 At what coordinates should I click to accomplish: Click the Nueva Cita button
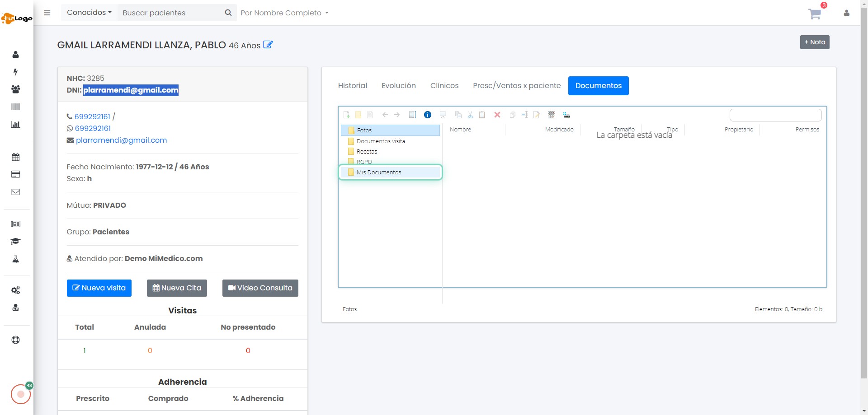click(177, 288)
